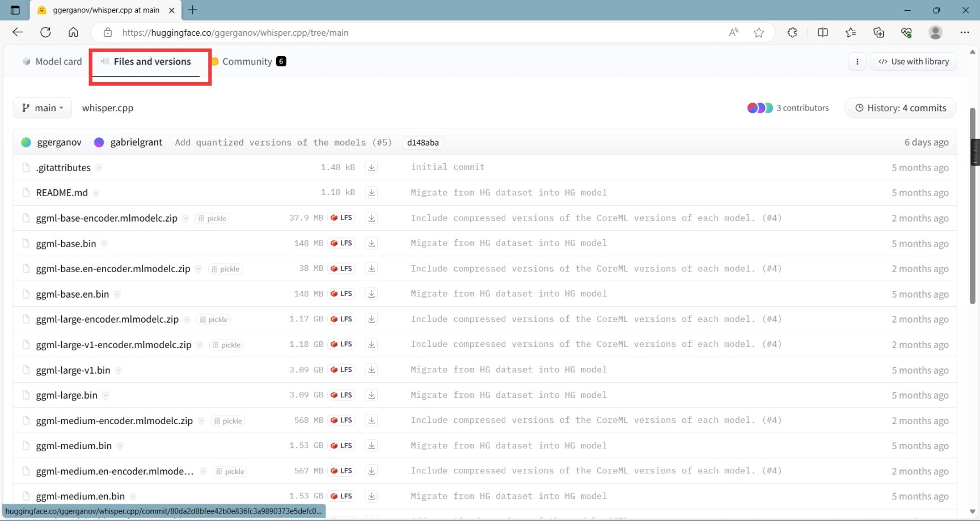Open the Community tab
Image resolution: width=980 pixels, height=521 pixels.
[248, 61]
